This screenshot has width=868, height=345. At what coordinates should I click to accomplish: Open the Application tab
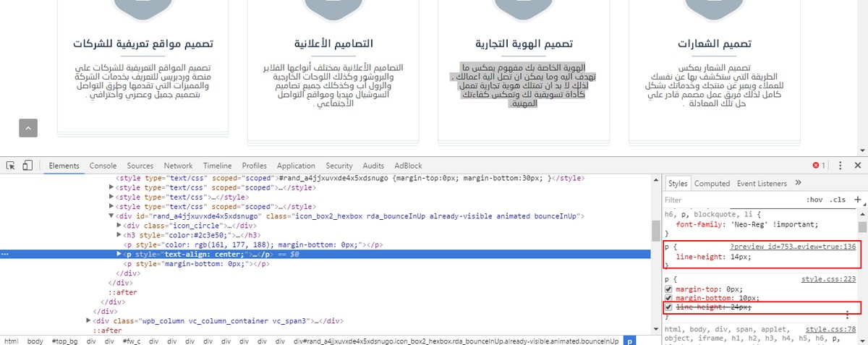[x=296, y=166]
